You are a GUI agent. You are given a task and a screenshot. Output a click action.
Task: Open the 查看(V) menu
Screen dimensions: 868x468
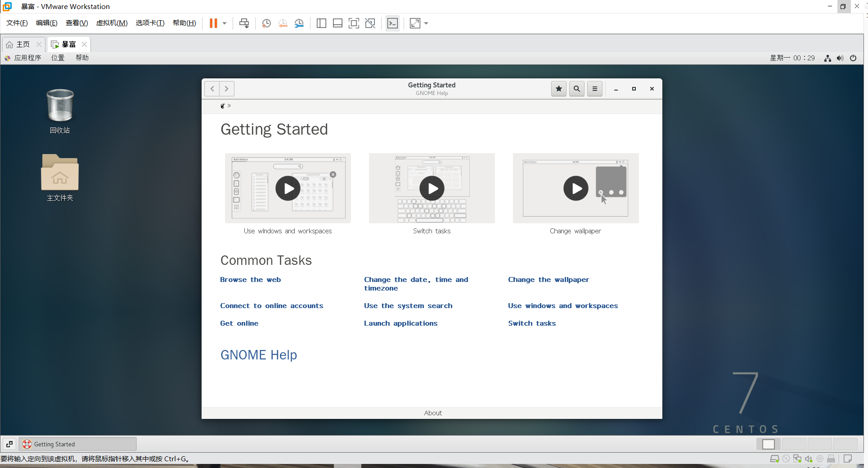[x=77, y=23]
